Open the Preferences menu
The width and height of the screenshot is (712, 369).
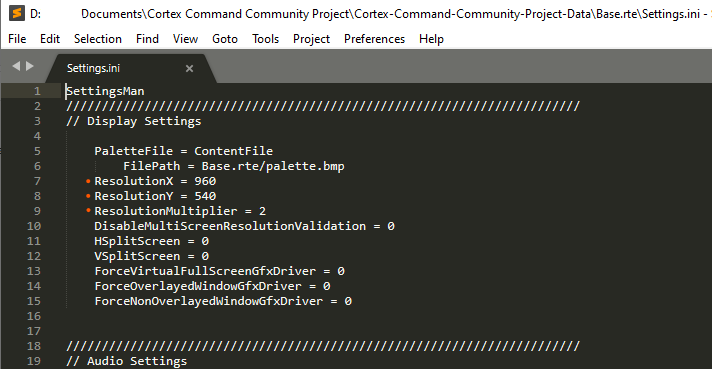click(374, 39)
